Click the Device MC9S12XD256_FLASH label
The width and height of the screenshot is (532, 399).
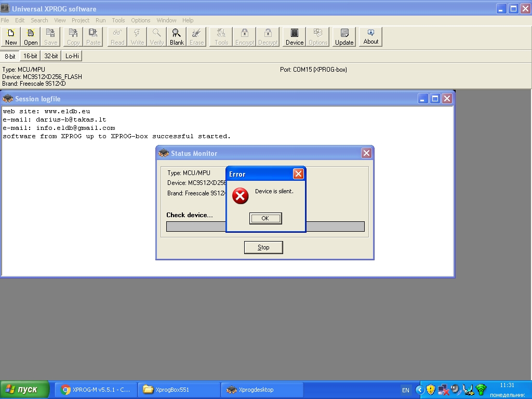(x=42, y=77)
